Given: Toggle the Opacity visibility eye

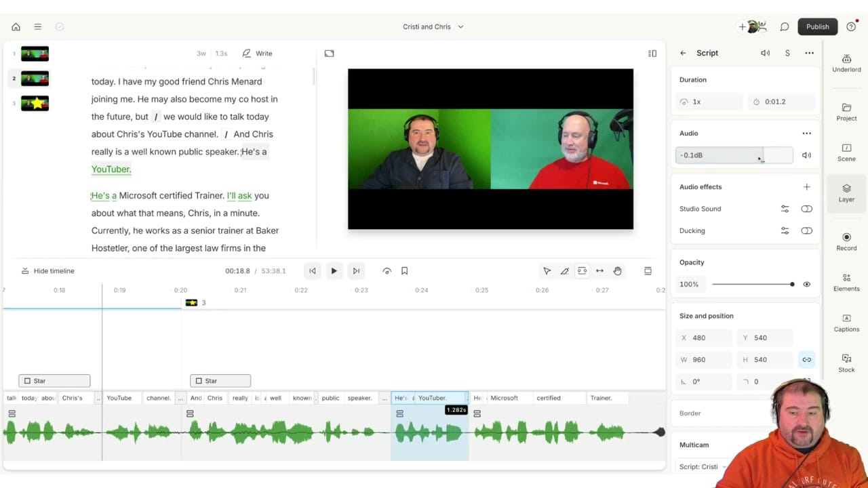Looking at the screenshot, I should tap(806, 284).
